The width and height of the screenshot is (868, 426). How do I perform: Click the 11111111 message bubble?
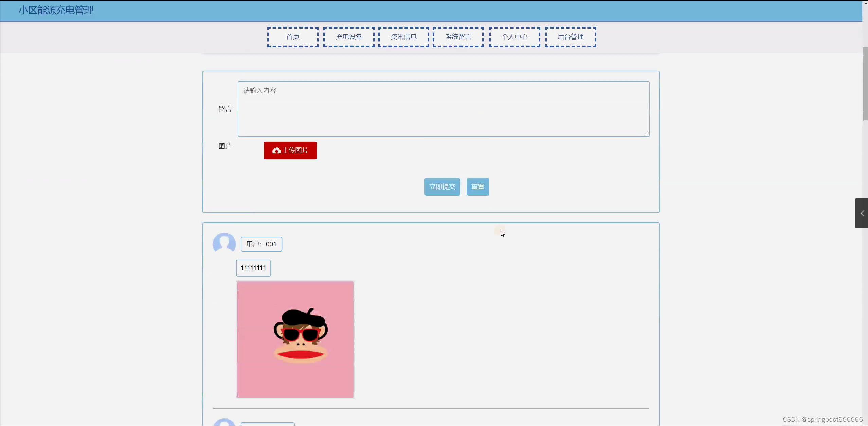[253, 268]
